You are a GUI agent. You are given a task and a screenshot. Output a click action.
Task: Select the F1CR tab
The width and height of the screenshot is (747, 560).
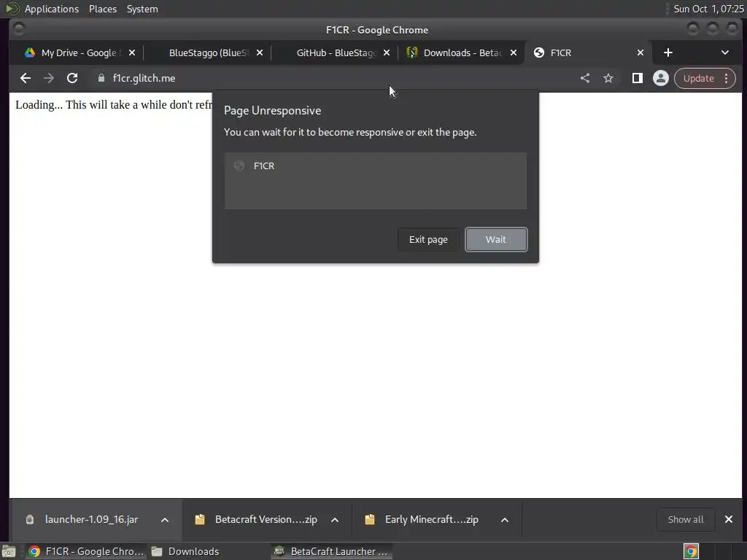587,52
